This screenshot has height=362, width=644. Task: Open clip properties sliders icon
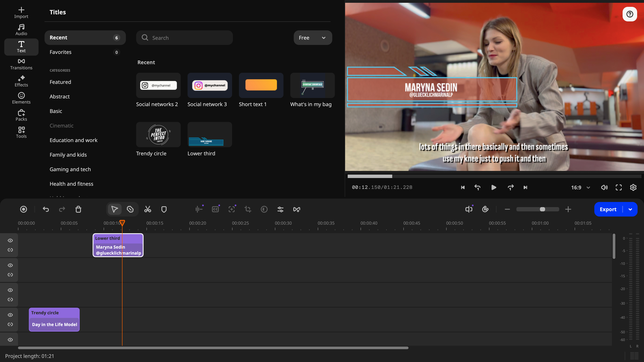(x=280, y=209)
